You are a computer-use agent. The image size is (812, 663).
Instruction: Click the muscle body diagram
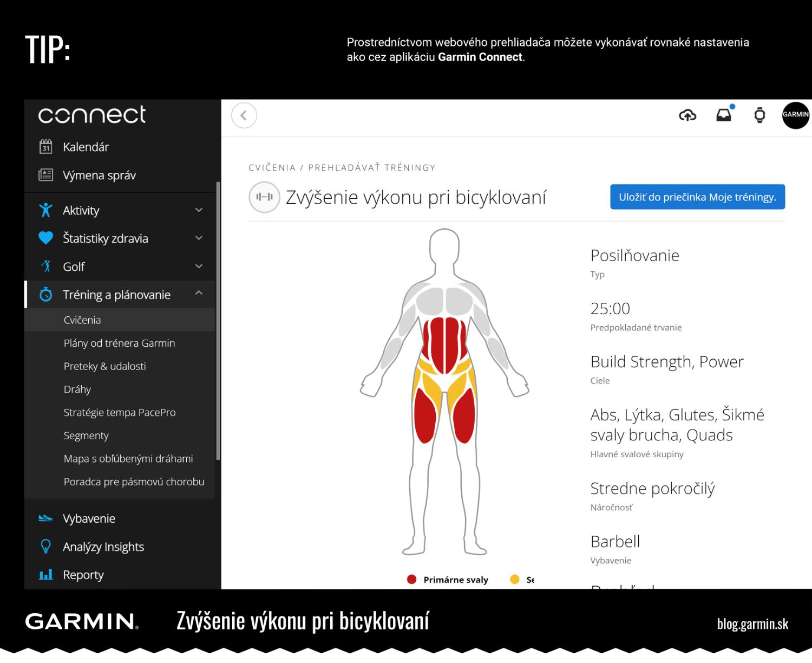point(444,392)
